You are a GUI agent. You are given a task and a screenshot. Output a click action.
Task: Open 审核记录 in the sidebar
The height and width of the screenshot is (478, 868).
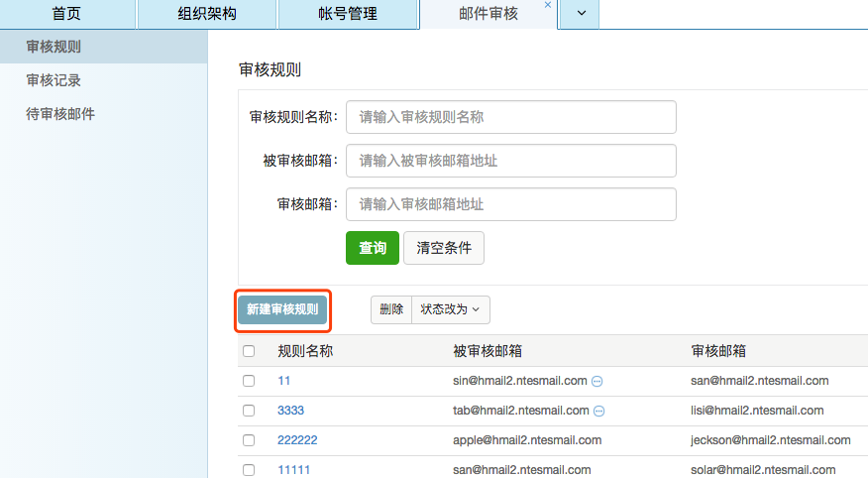54,80
